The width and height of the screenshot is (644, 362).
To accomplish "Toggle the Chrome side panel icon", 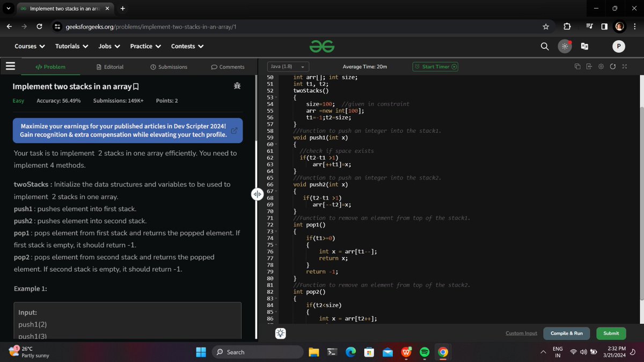I will point(604,27).
